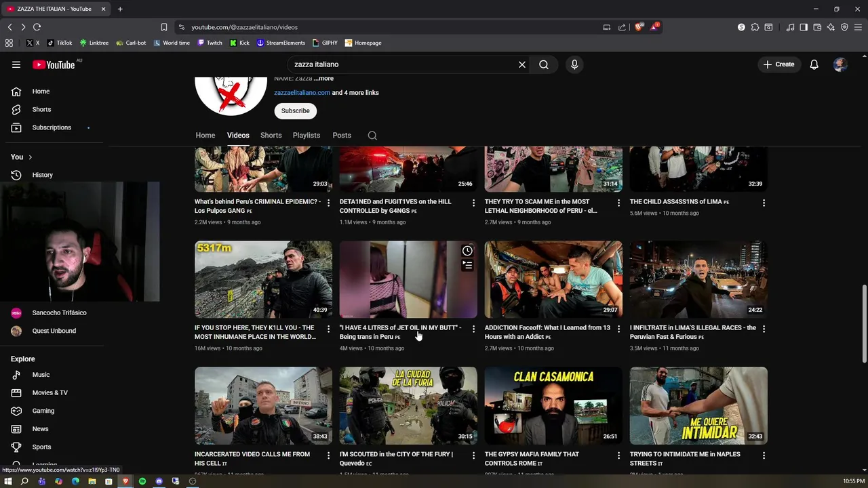Open options for INCARCERATED VIDEO CALLS video
The height and width of the screenshot is (488, 868).
tap(328, 455)
